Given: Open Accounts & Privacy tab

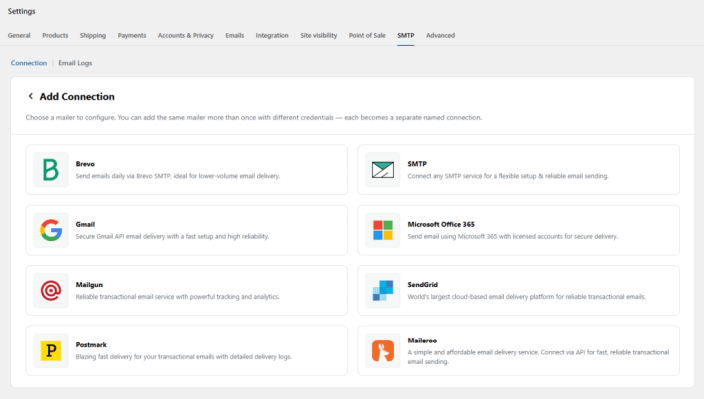Looking at the screenshot, I should (185, 35).
